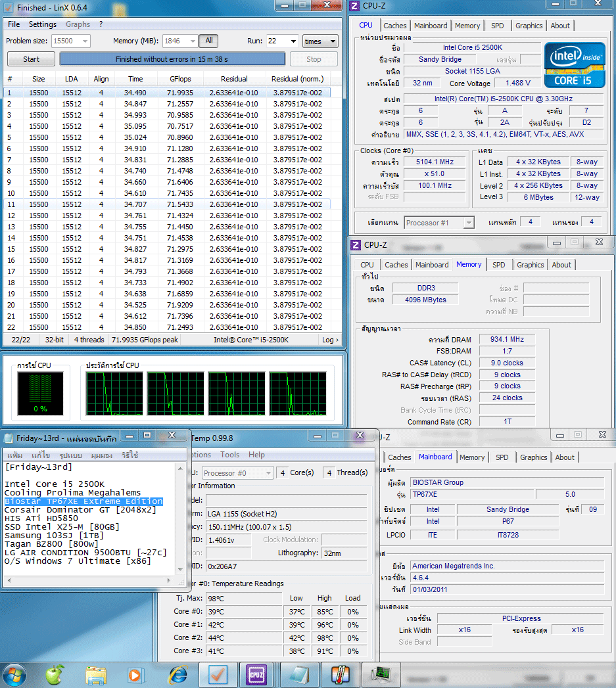
Task: Open Help menu in Real Temp
Action: pos(256,455)
